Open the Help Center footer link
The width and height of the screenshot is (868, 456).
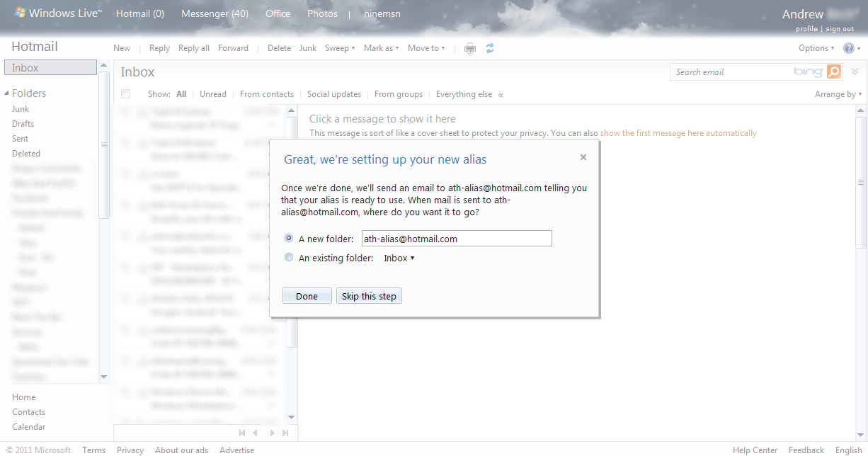tap(755, 450)
